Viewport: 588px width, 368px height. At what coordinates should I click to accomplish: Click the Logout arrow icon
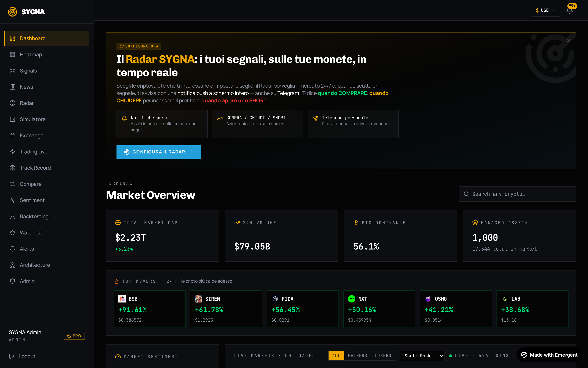click(x=12, y=356)
